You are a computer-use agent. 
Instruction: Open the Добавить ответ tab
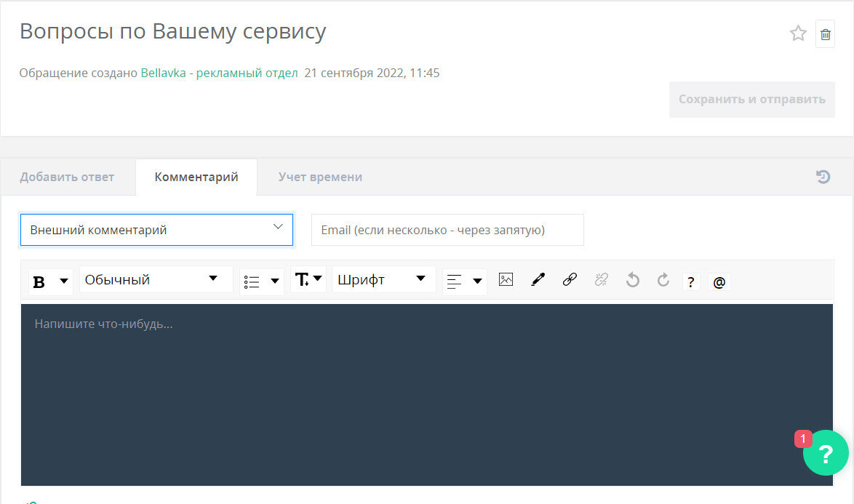coord(68,176)
